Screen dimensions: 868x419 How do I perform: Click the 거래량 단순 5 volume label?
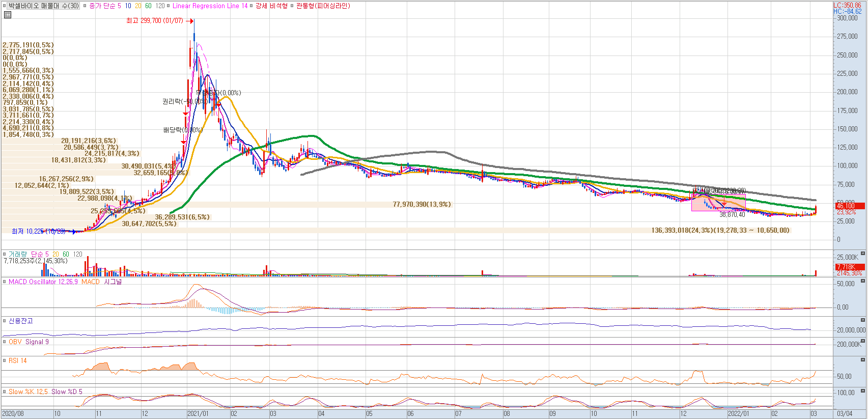click(29, 254)
